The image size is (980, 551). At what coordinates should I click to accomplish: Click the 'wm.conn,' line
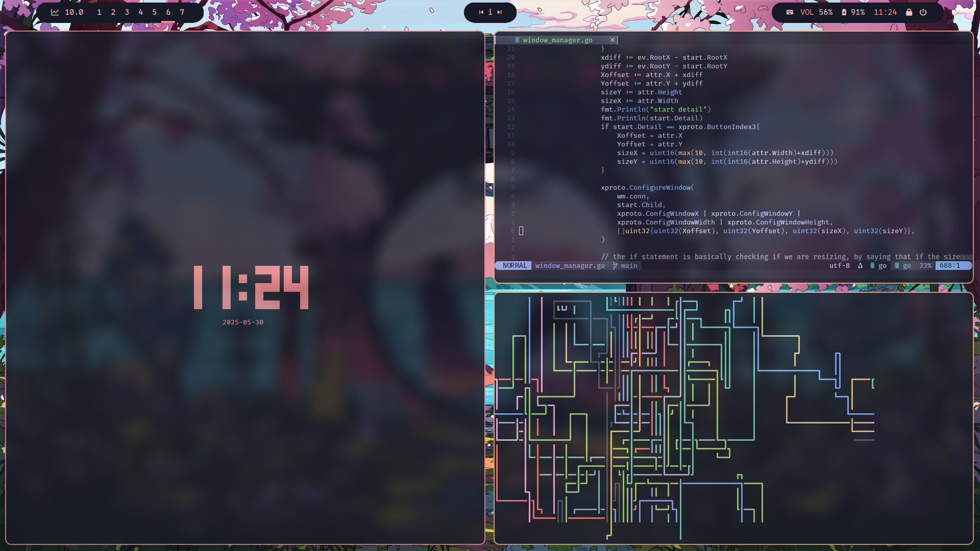coord(633,196)
